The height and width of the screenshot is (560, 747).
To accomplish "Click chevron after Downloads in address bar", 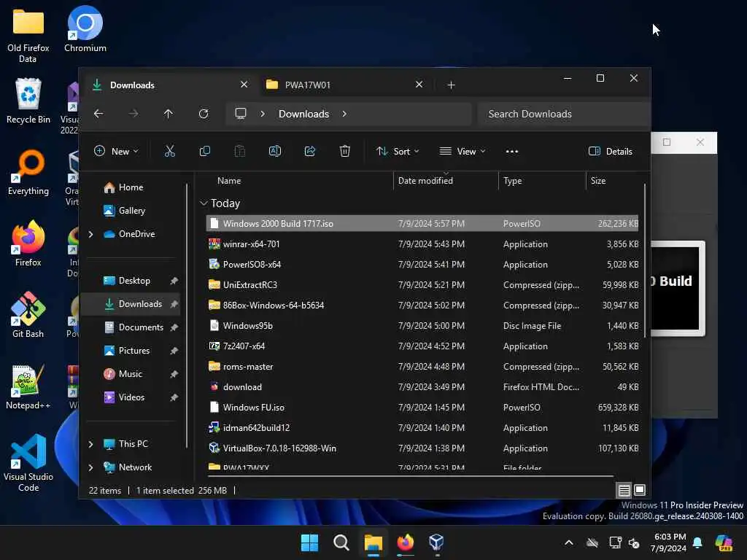I will coord(344,114).
